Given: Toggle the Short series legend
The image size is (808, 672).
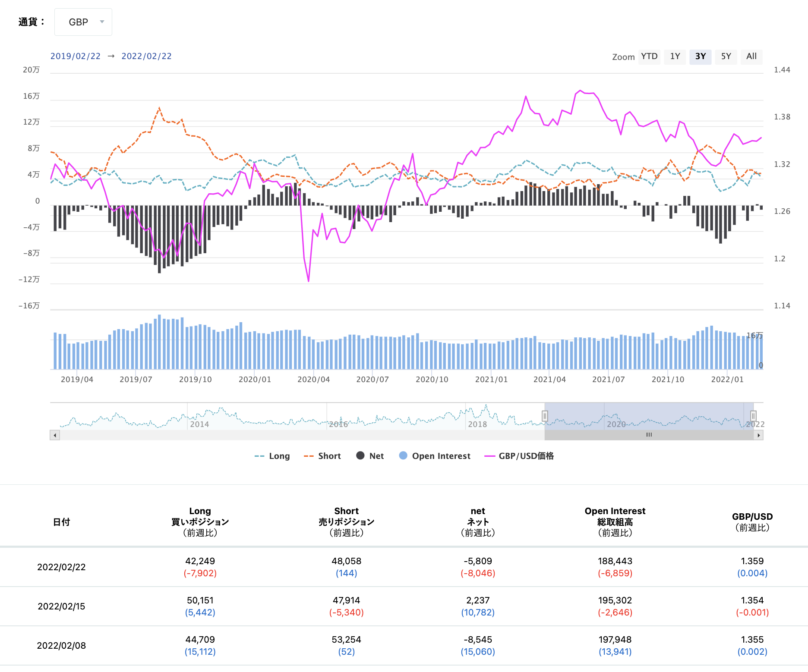Looking at the screenshot, I should tap(322, 456).
